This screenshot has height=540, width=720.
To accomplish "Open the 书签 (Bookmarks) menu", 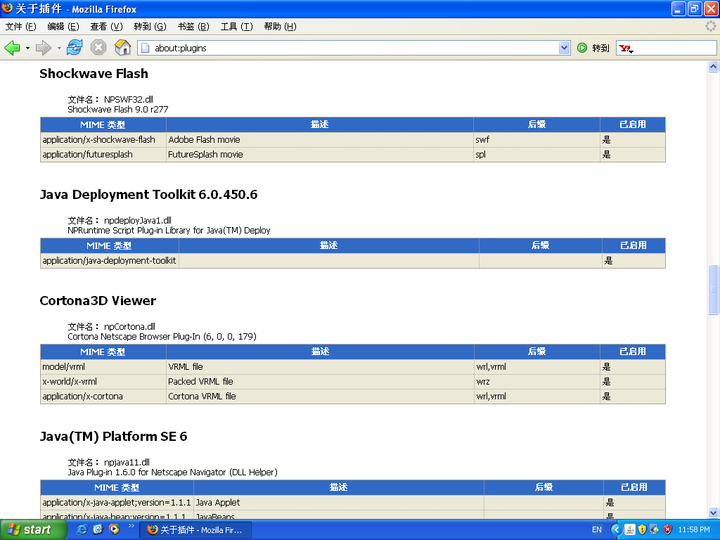I will click(193, 26).
